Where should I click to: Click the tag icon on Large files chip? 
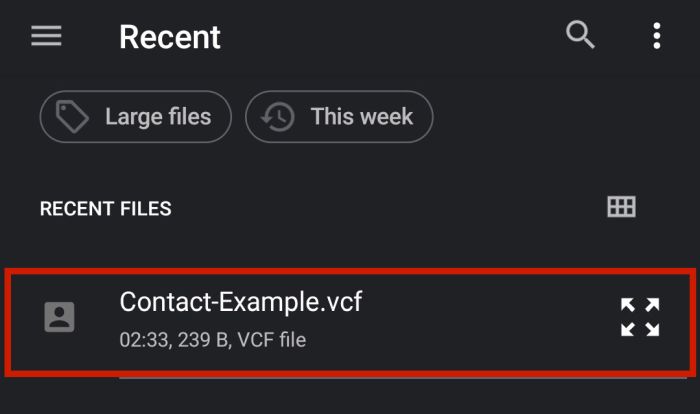72,117
